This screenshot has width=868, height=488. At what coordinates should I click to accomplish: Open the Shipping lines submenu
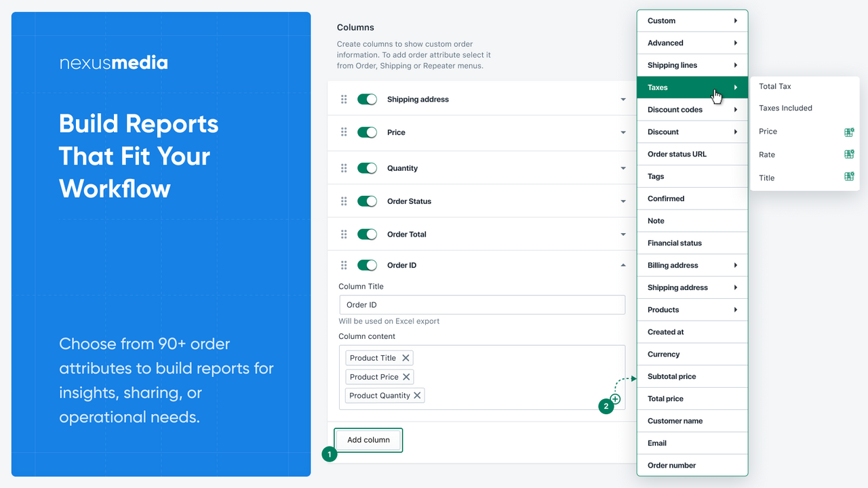692,65
